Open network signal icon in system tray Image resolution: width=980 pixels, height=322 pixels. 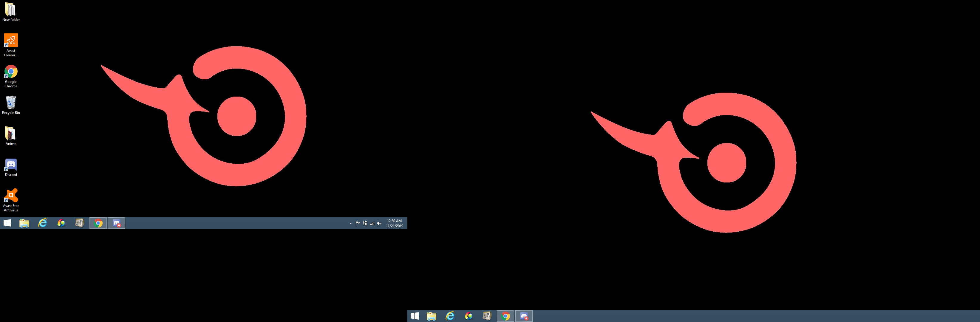372,224
